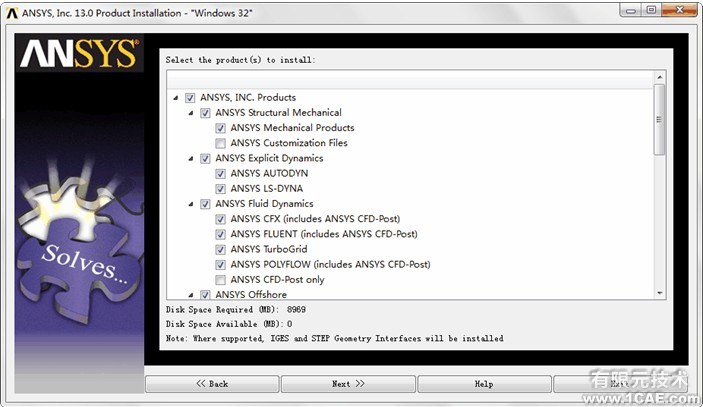The width and height of the screenshot is (703, 407).
Task: Click the ANSYS logo banner
Action: 79,53
